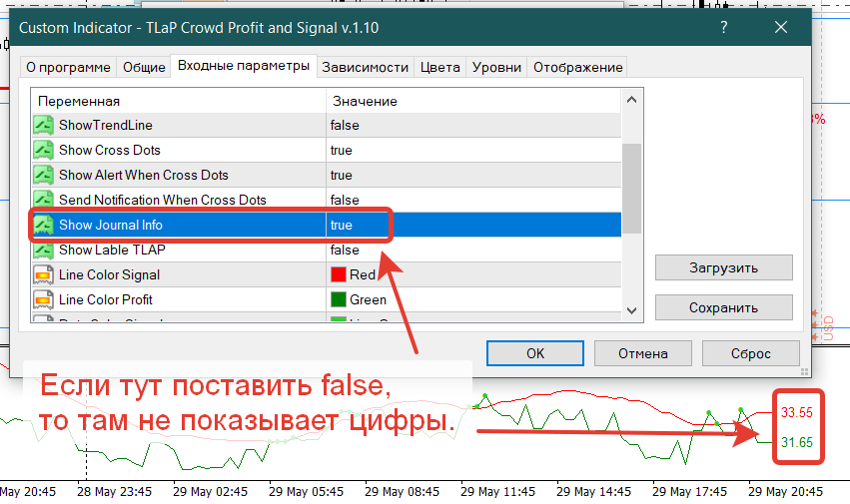Click the 29 May 11:45 time axis label
850x504 pixels.
pos(497,492)
